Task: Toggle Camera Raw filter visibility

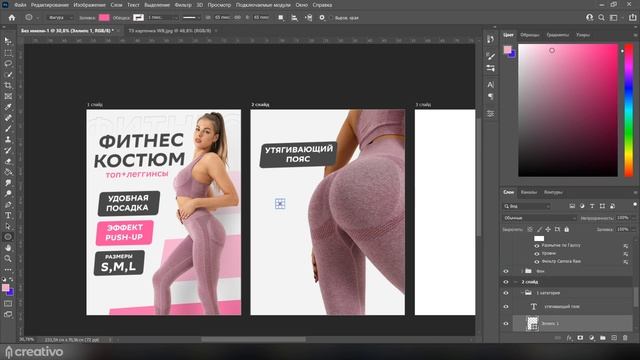Action: (x=537, y=262)
